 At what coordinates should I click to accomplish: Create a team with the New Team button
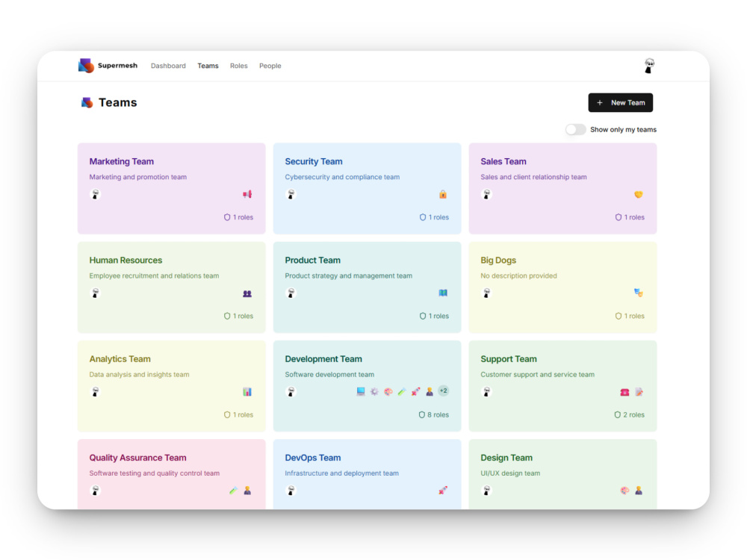[x=620, y=102]
